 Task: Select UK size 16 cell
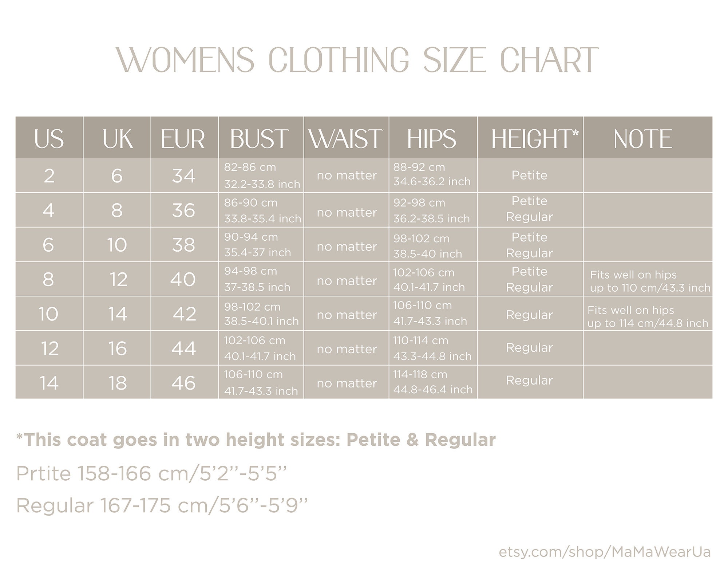point(117,348)
